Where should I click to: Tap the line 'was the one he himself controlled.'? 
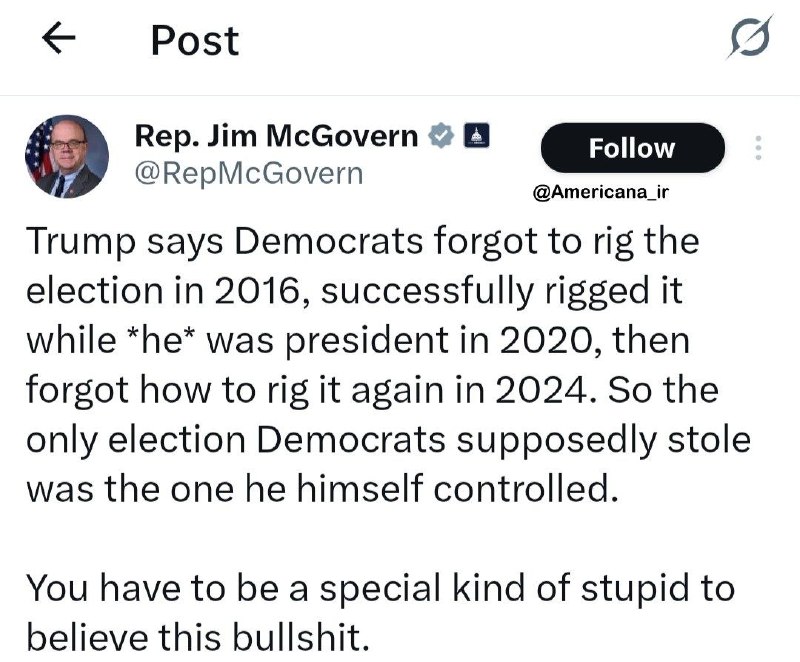tap(322, 489)
